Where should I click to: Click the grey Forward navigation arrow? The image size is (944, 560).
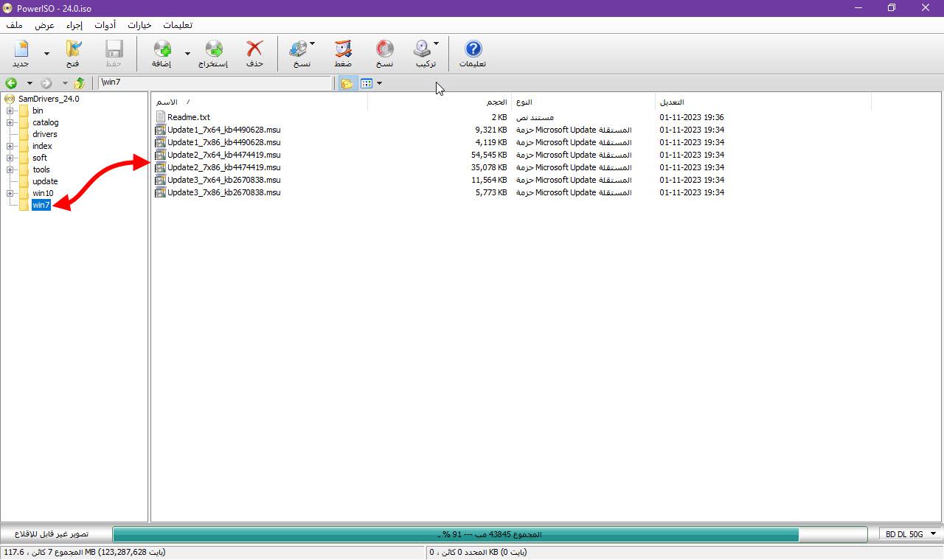tap(46, 83)
